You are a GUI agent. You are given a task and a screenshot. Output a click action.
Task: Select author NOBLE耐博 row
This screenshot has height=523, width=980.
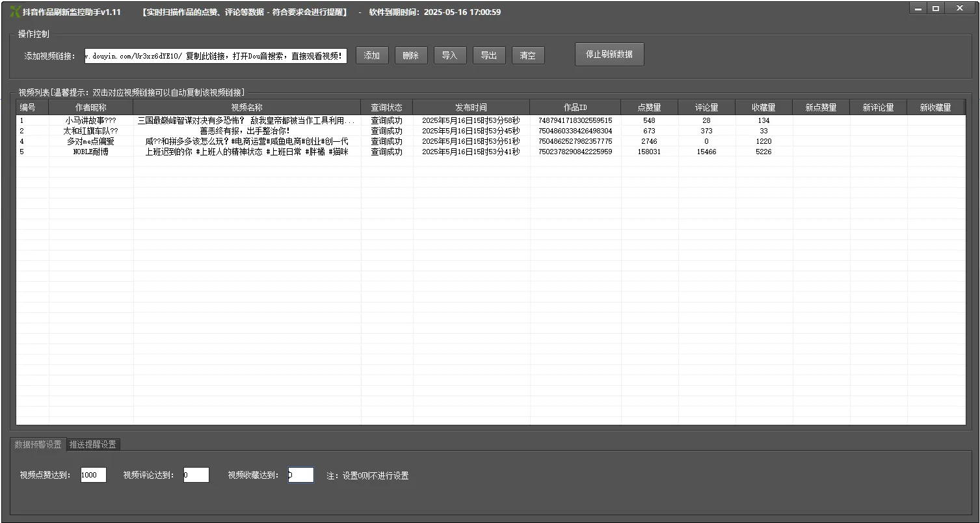pyautogui.click(x=91, y=152)
